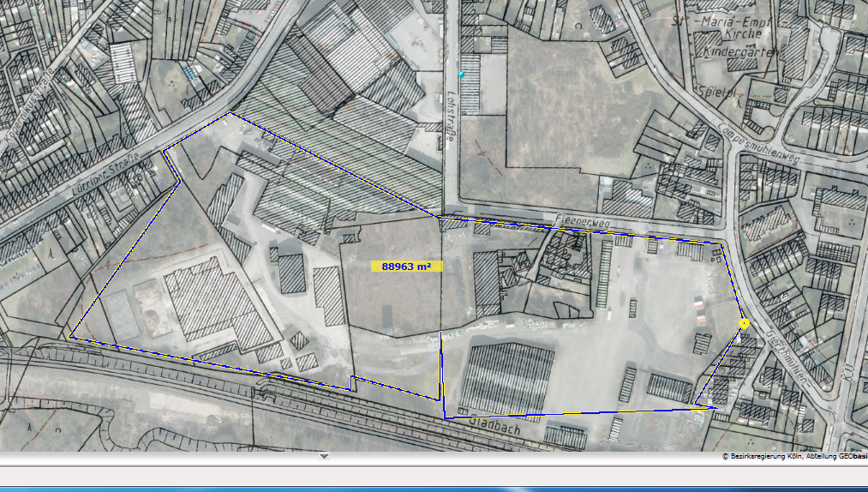Click the yellow circular vertex marker

744,323
